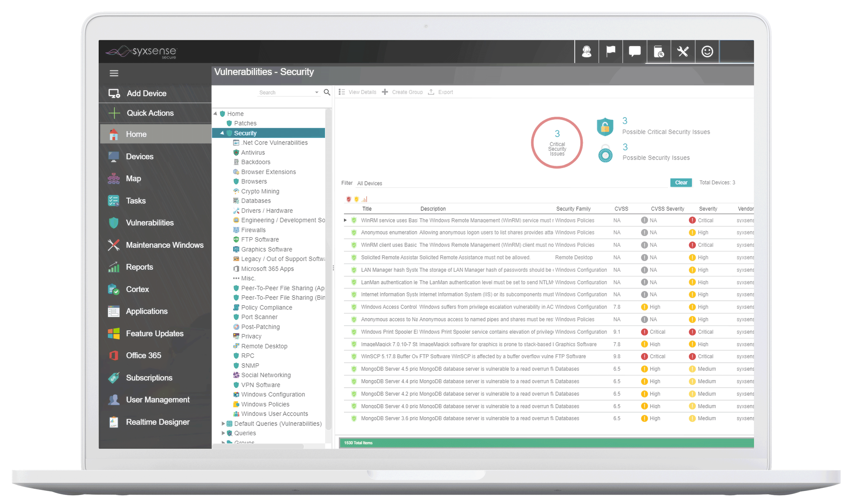Open Add Device in sidebar
The width and height of the screenshot is (855, 504).
click(x=155, y=93)
